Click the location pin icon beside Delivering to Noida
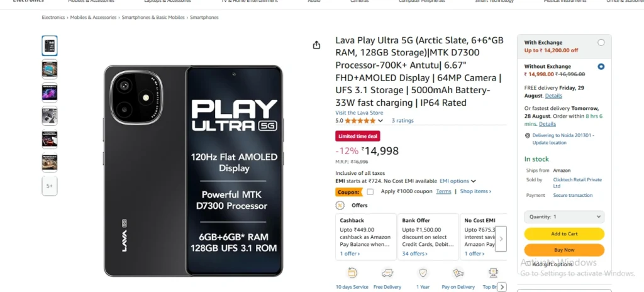This screenshot has height=292, width=644. click(527, 135)
